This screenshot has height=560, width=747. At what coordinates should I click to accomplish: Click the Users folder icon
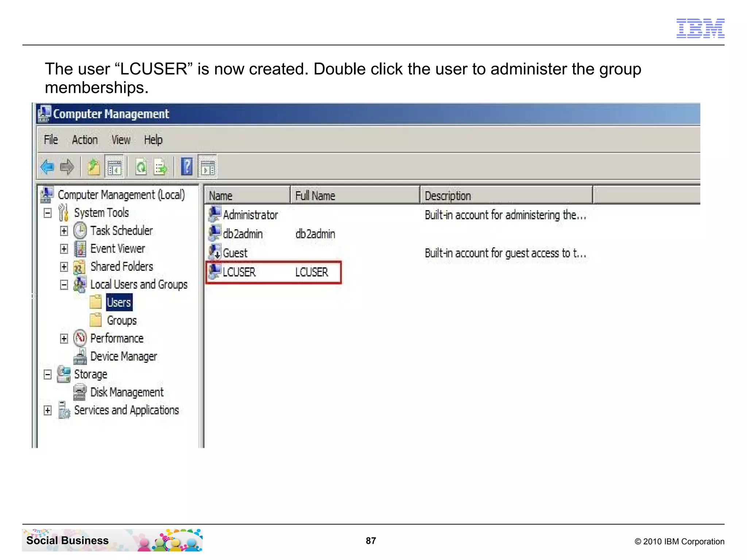[96, 302]
